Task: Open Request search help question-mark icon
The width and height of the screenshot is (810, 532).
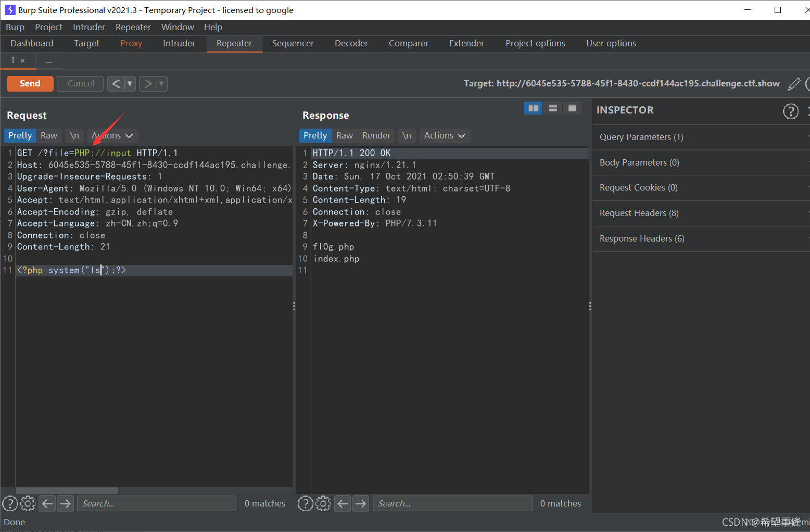Action: [10, 503]
